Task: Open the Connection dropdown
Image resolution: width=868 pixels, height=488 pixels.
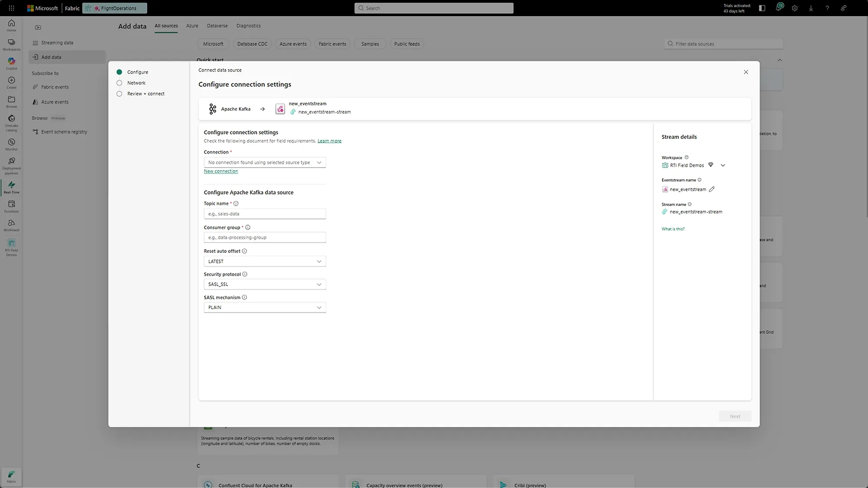Action: pos(265,162)
